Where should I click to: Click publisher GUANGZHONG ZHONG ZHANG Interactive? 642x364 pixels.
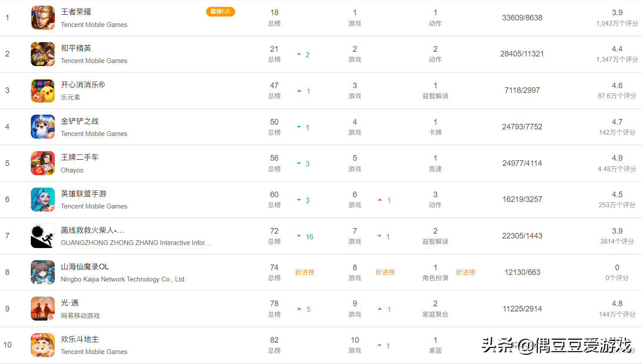(136, 243)
